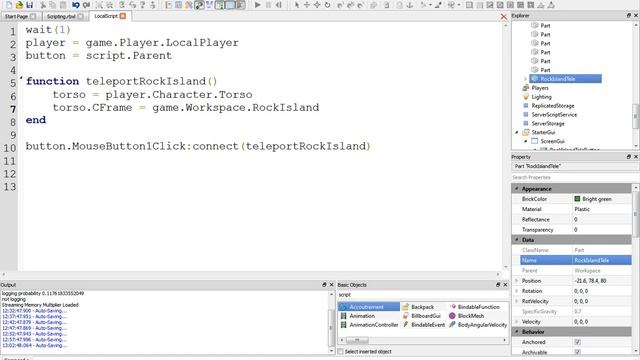Expand the RotVelocity property
This screenshot has width=640, height=360.
517,301
